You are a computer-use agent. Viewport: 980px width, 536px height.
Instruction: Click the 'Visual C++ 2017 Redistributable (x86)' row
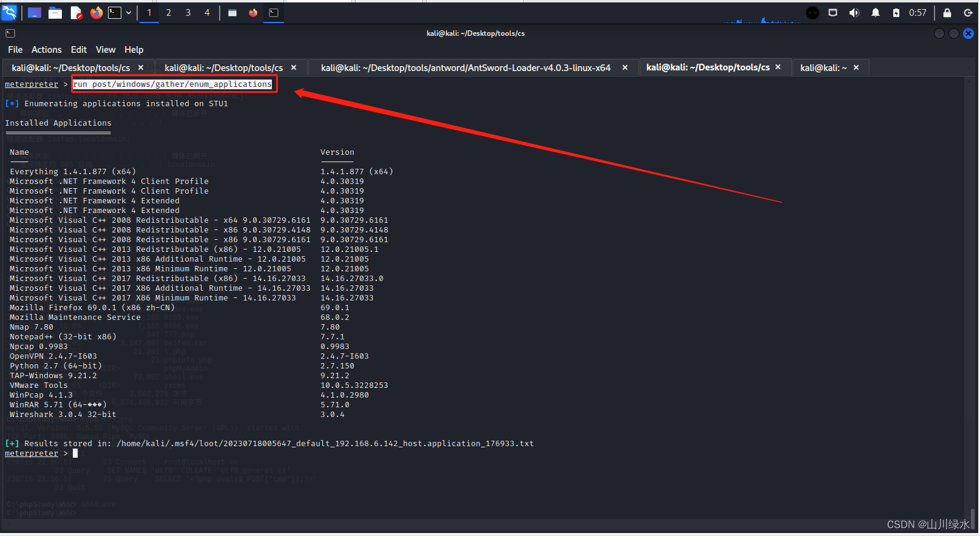tap(197, 279)
